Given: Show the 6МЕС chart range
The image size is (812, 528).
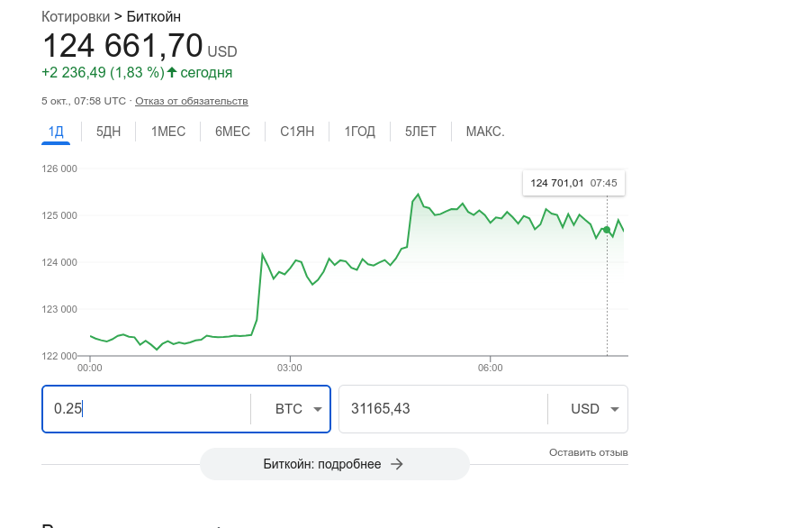Looking at the screenshot, I should click(x=232, y=132).
